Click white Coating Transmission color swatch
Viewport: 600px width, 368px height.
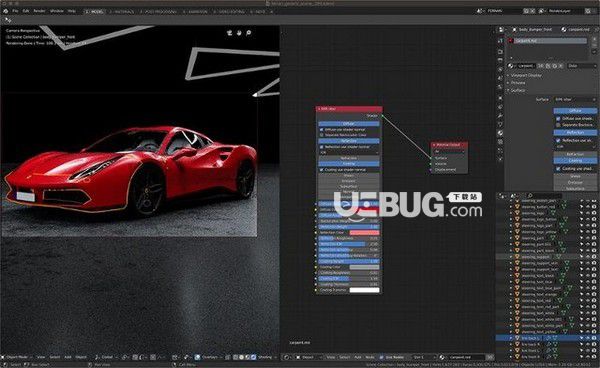coord(364,290)
